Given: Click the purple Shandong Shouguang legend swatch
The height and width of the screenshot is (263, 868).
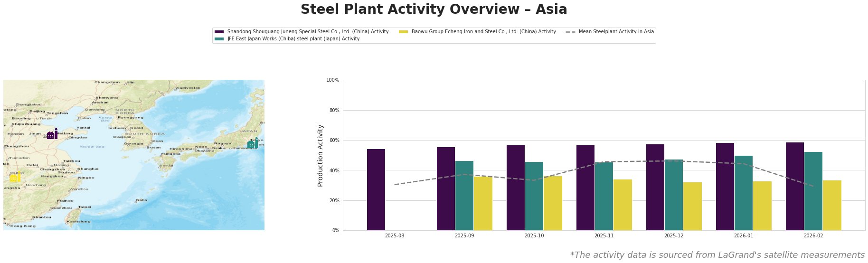Looking at the screenshot, I should 219,32.
